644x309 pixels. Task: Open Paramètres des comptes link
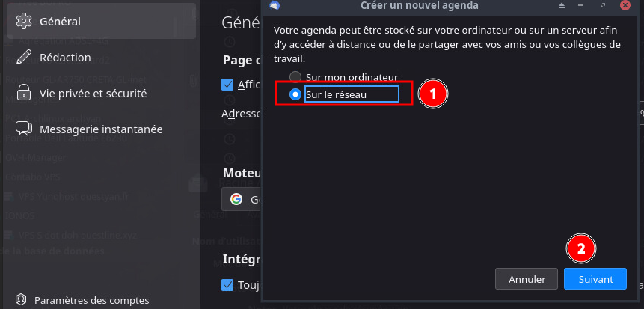pyautogui.click(x=91, y=300)
